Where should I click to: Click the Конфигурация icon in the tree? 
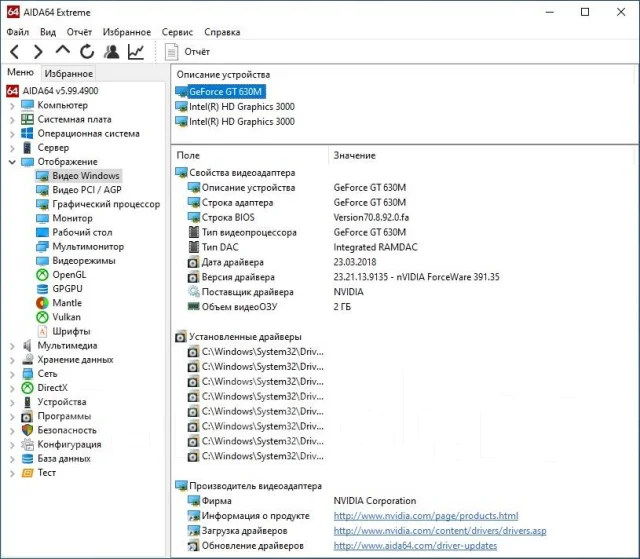[x=27, y=445]
